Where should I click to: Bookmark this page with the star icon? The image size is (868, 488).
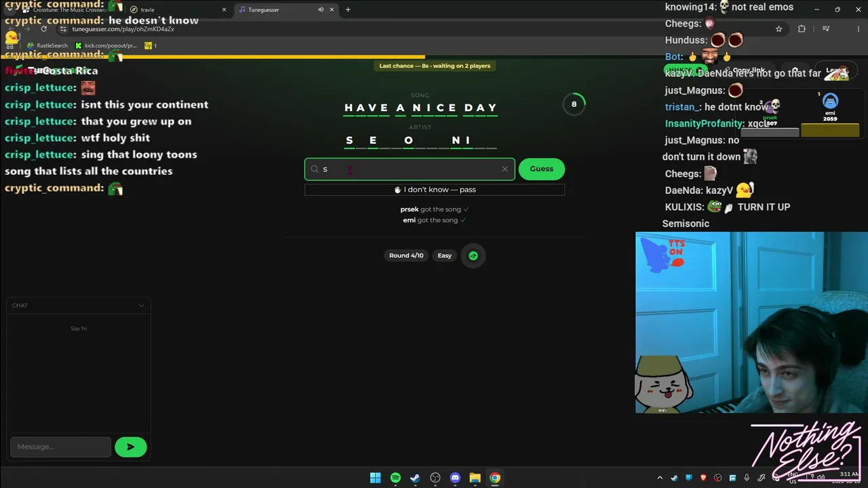click(x=778, y=29)
